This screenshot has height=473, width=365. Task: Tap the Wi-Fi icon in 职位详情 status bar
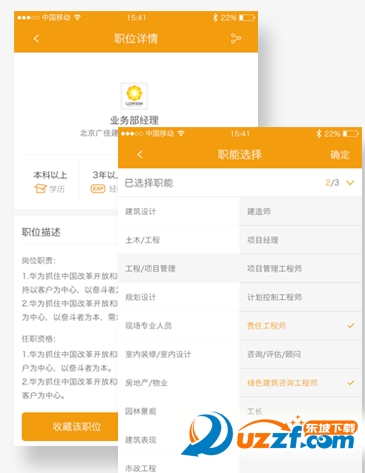tap(77, 17)
